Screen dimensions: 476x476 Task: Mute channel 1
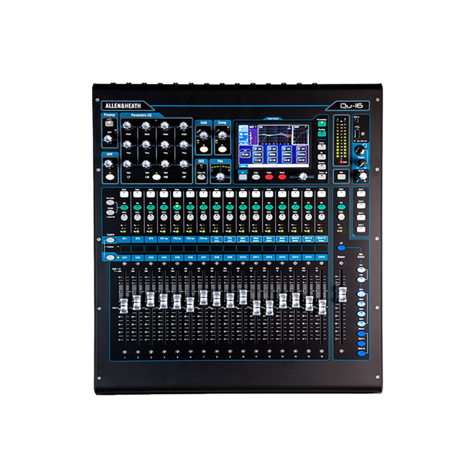click(125, 193)
